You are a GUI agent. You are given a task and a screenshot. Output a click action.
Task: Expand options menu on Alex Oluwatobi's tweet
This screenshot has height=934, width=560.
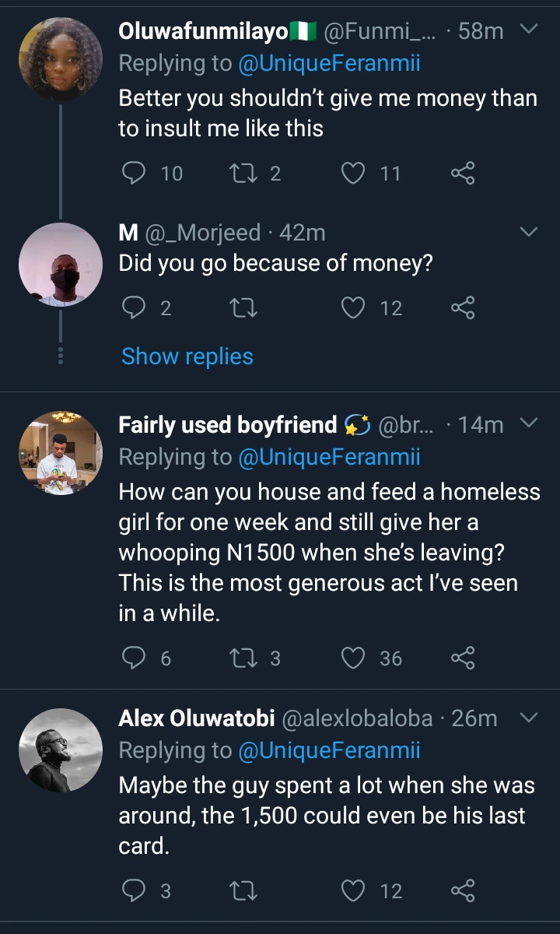pos(528,717)
